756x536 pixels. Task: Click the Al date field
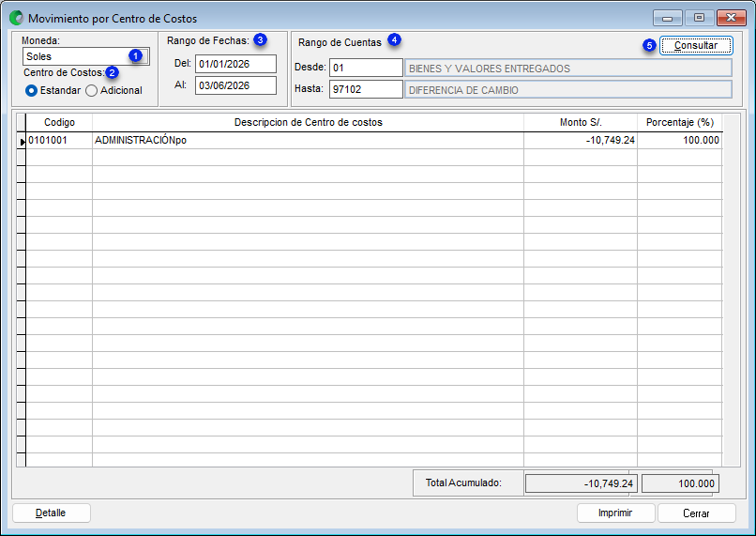(235, 85)
